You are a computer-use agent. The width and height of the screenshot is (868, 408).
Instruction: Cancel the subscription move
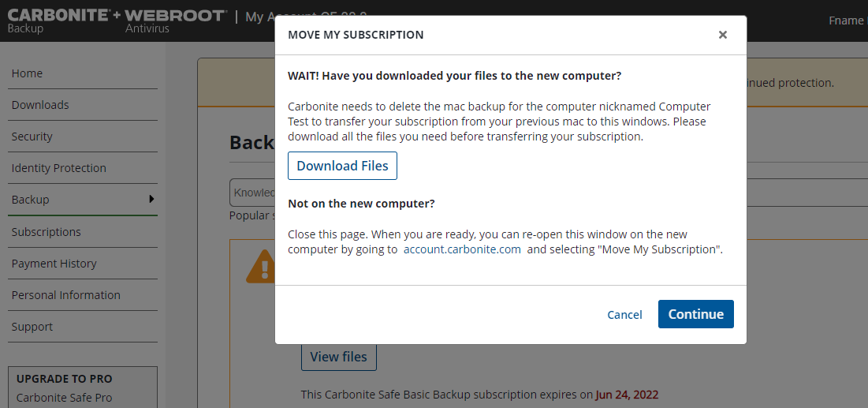coord(624,314)
